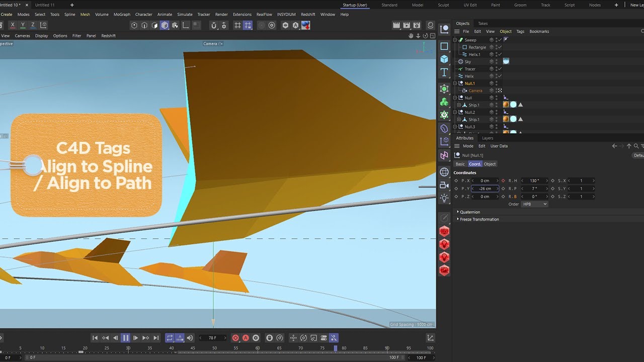Open the User Data menu in Attributes
This screenshot has width=644, height=362.
click(x=499, y=146)
